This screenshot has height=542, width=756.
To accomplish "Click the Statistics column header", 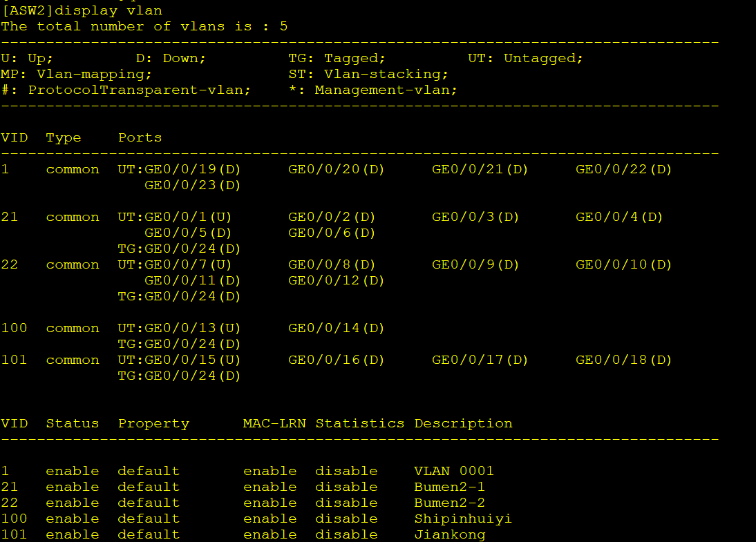I will click(359, 423).
